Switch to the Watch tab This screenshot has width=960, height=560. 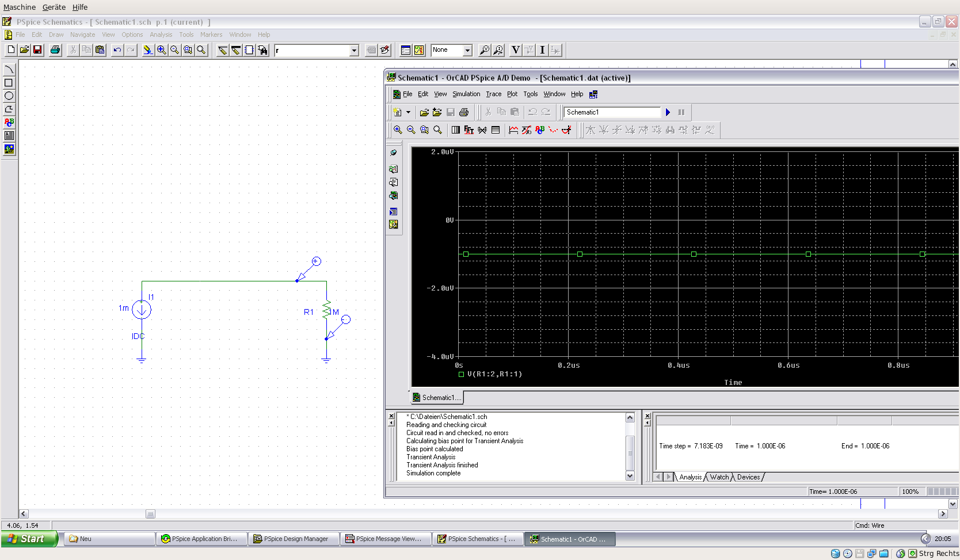pyautogui.click(x=719, y=477)
